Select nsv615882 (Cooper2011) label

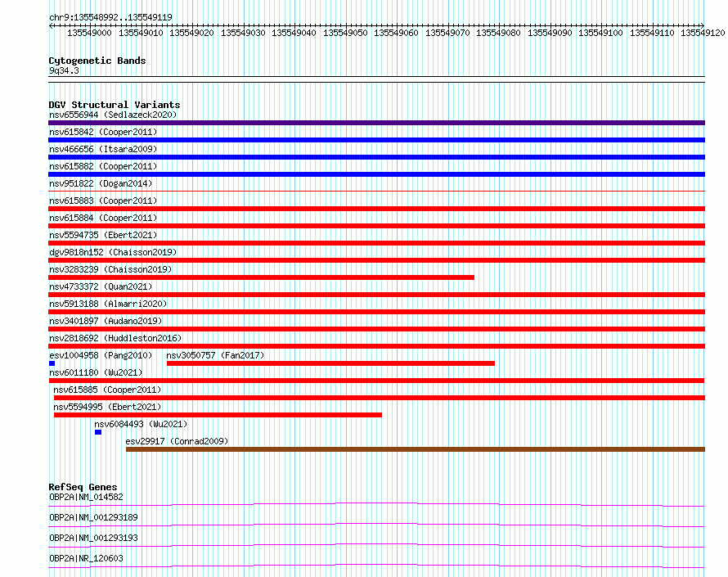[x=103, y=166]
